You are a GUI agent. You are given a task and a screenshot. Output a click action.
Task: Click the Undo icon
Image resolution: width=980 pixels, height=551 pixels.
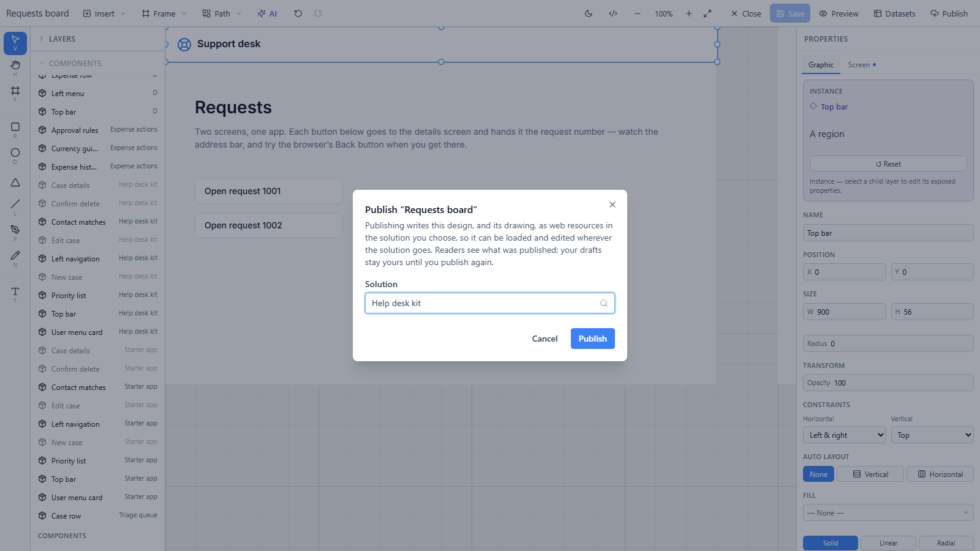coord(298,13)
